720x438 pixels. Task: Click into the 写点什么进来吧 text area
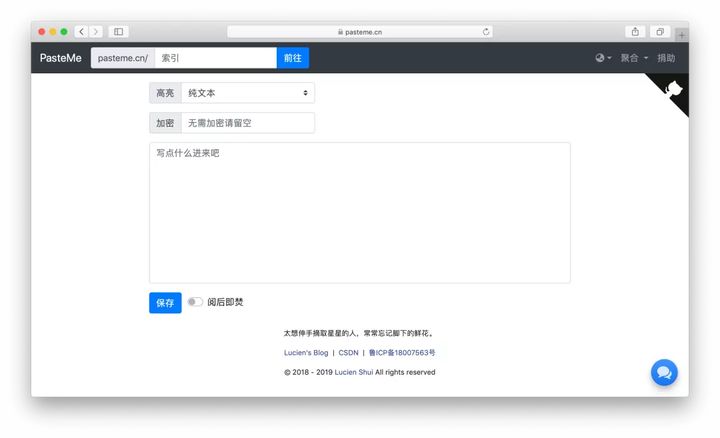[360, 213]
